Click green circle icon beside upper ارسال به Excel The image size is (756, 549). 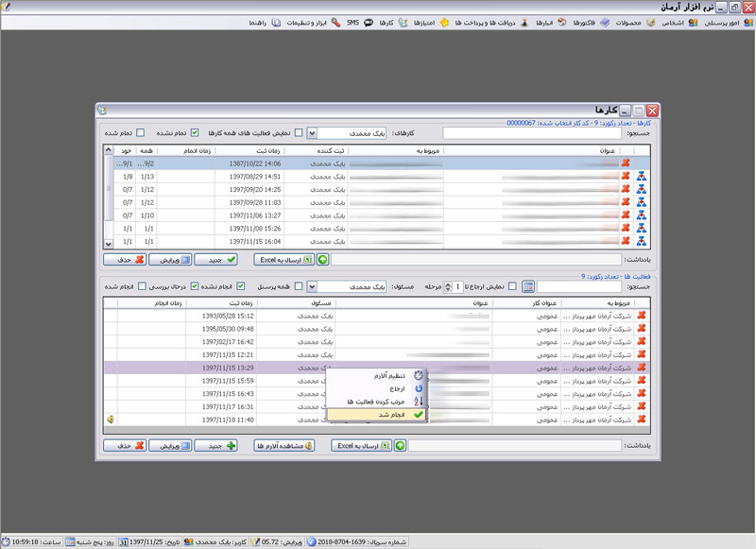click(322, 260)
